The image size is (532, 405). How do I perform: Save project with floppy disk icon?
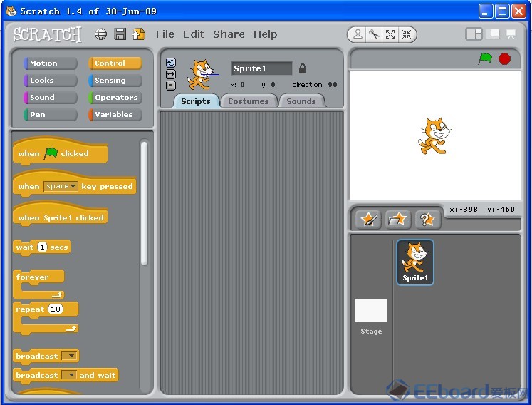[120, 34]
